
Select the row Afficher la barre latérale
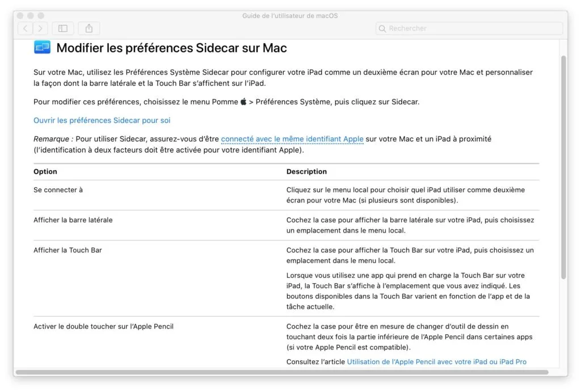[x=286, y=225]
